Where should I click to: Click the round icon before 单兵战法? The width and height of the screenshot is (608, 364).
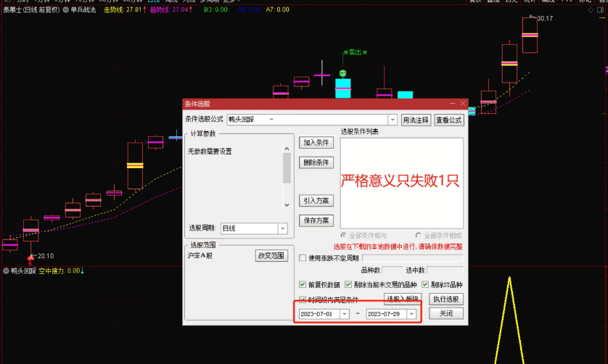(x=66, y=9)
